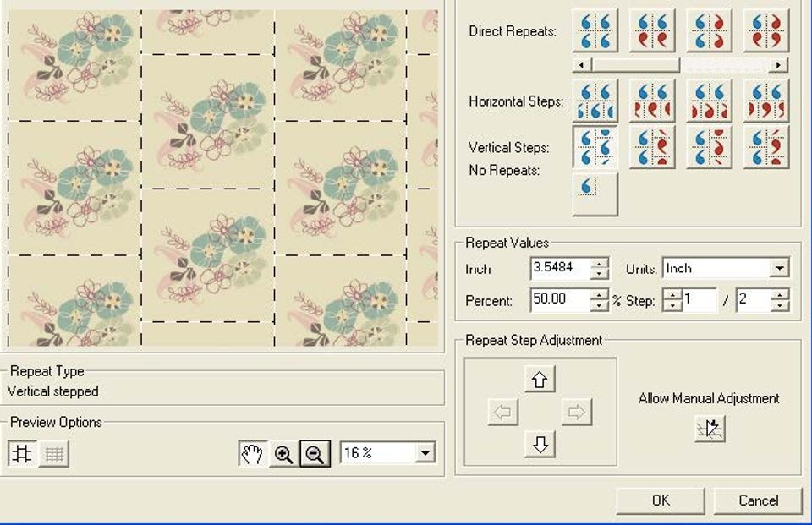The width and height of the screenshot is (812, 525).
Task: Select second Direct Repeats pattern icon
Action: 652,30
